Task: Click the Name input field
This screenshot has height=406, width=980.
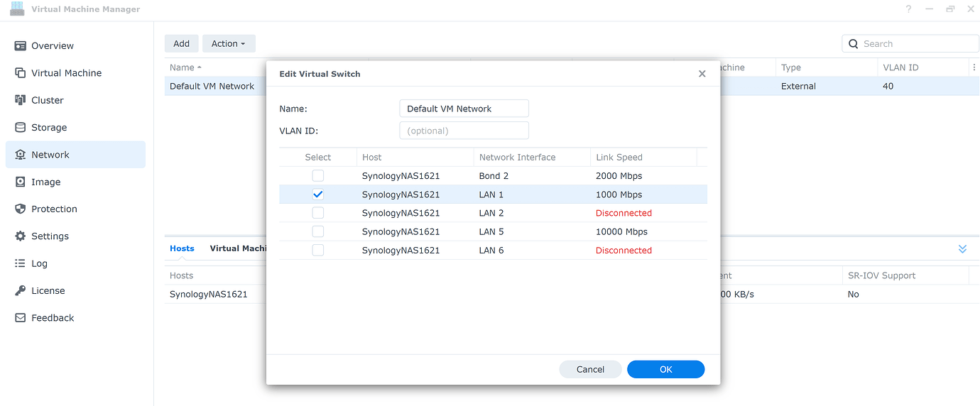Action: [x=464, y=109]
